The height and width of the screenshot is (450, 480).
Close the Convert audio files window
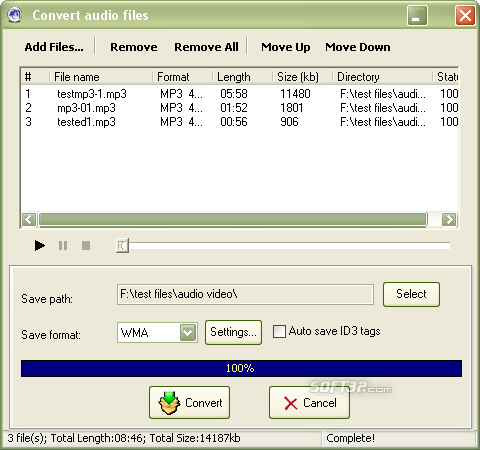465,15
